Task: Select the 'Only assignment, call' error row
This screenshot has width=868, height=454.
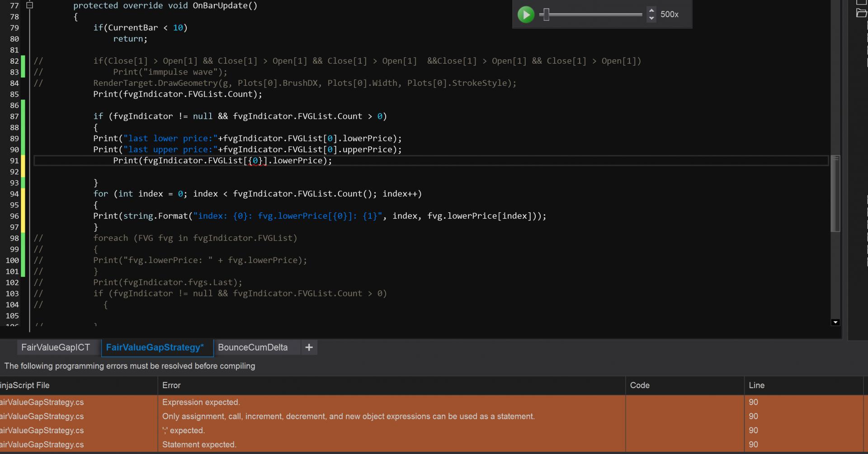Action: (348, 417)
